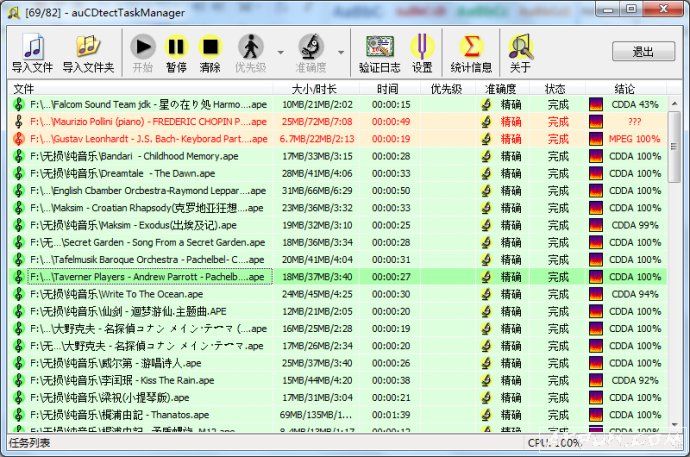Select the Thanatos.ape file row
Viewport: 690px width, 457px height.
coord(337,415)
